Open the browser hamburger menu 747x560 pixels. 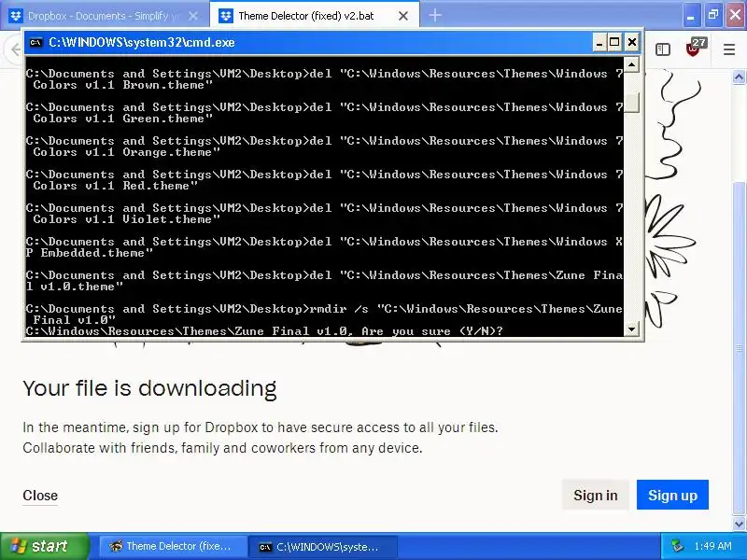[x=729, y=49]
